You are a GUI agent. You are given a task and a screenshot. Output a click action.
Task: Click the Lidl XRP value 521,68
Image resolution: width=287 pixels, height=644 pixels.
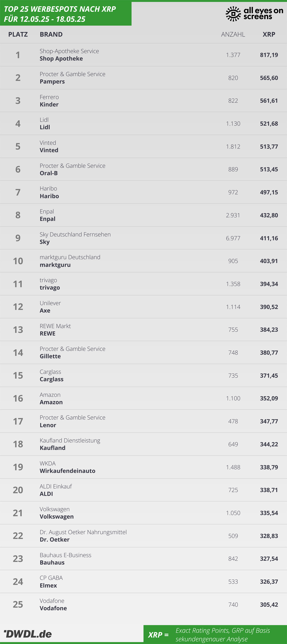pyautogui.click(x=269, y=123)
